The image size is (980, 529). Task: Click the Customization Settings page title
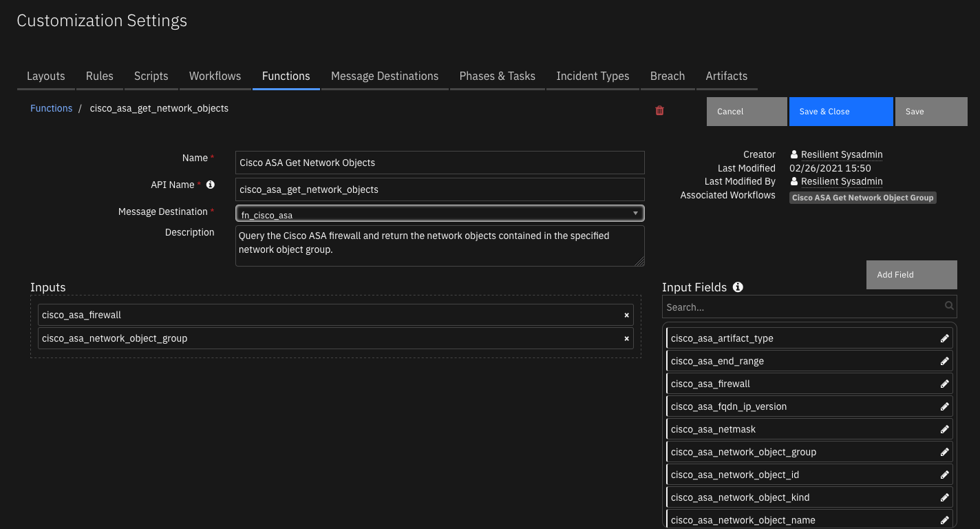pos(102,21)
